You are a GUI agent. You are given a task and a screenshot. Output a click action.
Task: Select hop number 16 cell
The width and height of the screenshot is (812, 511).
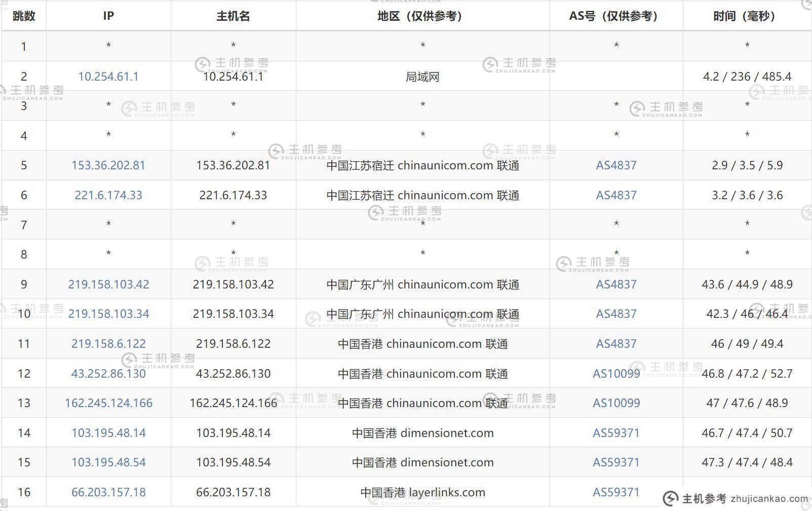tap(24, 492)
